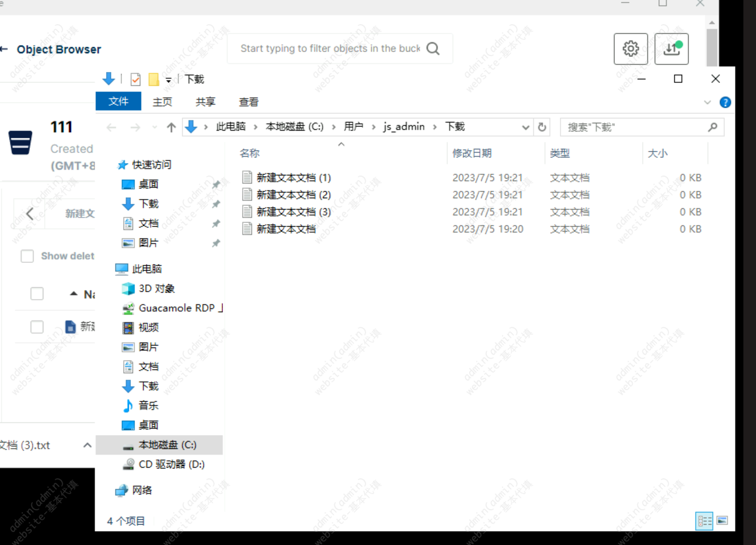The width and height of the screenshot is (756, 545).
Task: Open Explorer help via question mark icon
Action: coord(725,102)
